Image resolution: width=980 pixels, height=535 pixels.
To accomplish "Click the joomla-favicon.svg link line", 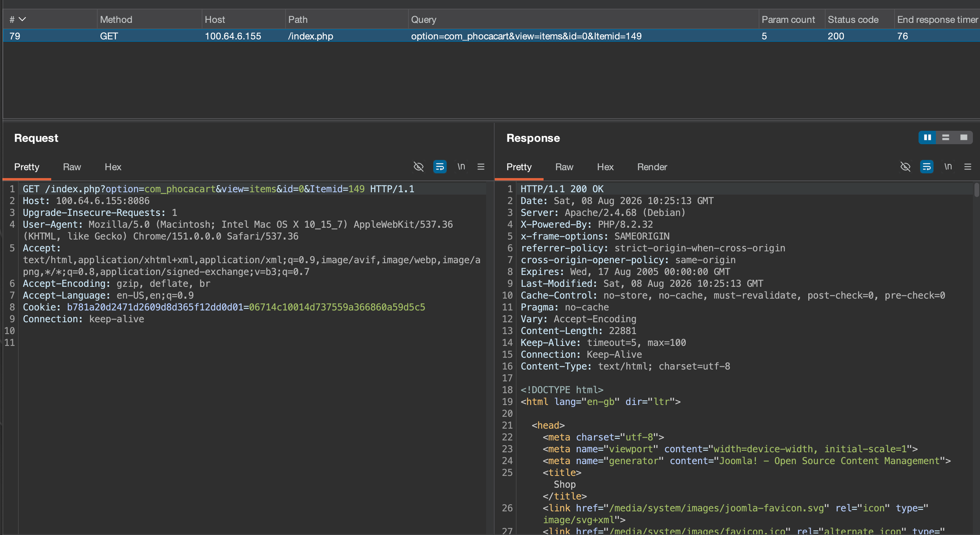I will pos(735,514).
